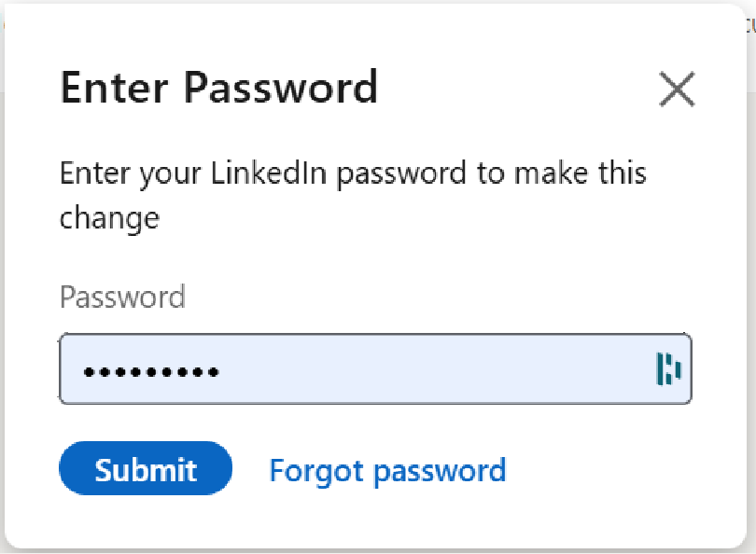
Task: Click the masked password dots
Action: [150, 371]
